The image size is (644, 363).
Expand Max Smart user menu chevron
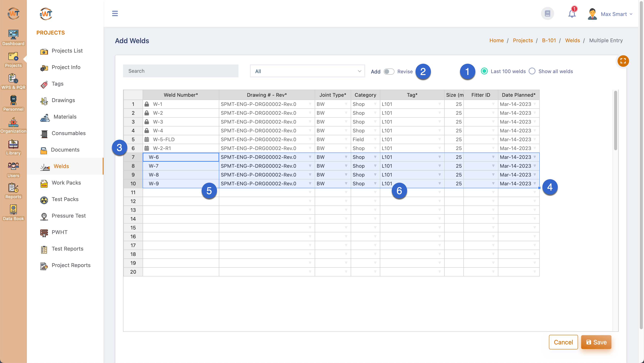point(631,14)
